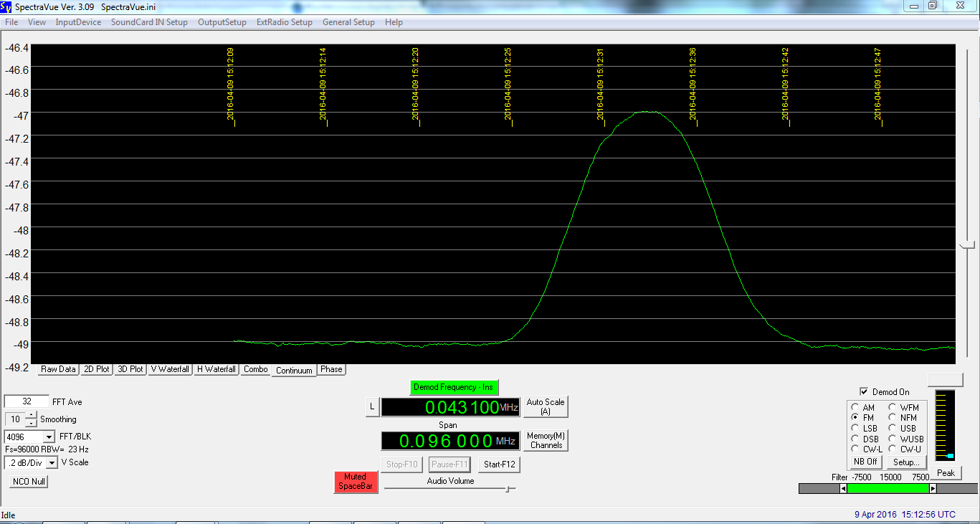Toggle the Muted SpaceBar button
Viewport: 980px width, 524px height.
point(355,482)
